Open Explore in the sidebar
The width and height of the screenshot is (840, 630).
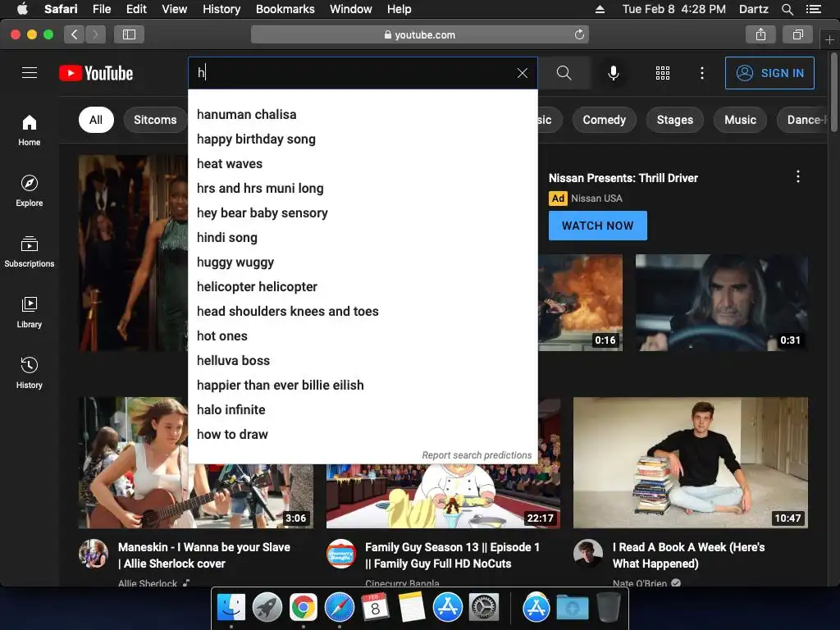coord(30,190)
